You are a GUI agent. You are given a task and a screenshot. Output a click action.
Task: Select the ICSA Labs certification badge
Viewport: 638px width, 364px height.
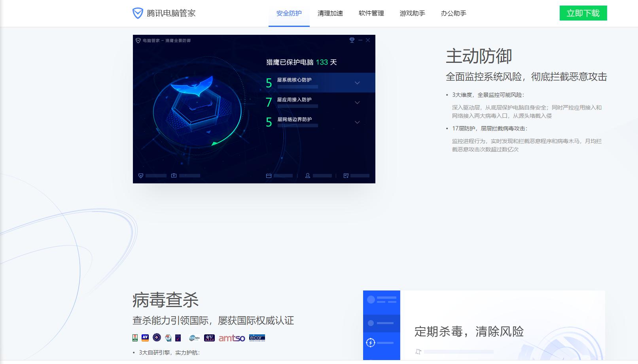(x=194, y=338)
